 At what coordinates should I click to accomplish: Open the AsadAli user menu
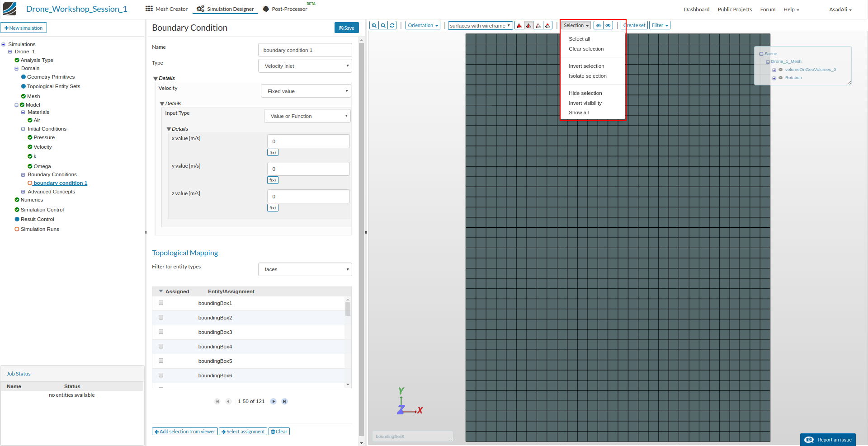(x=840, y=9)
